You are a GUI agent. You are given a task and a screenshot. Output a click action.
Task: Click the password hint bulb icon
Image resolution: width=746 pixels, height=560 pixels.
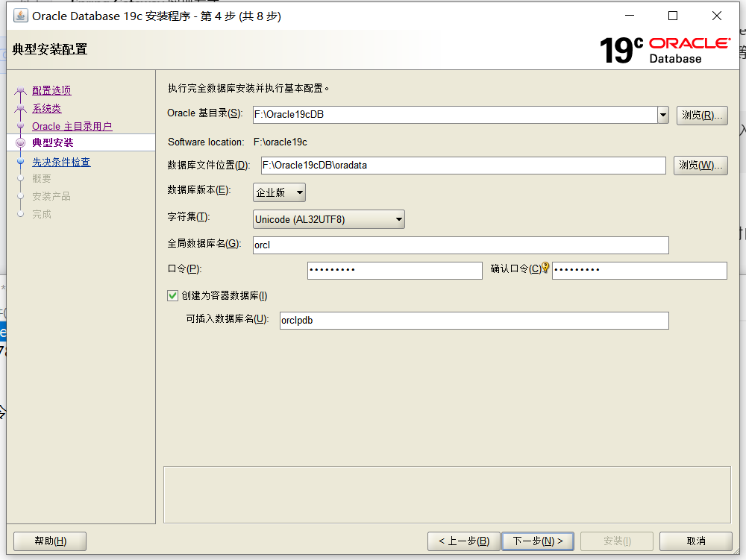pos(546,268)
